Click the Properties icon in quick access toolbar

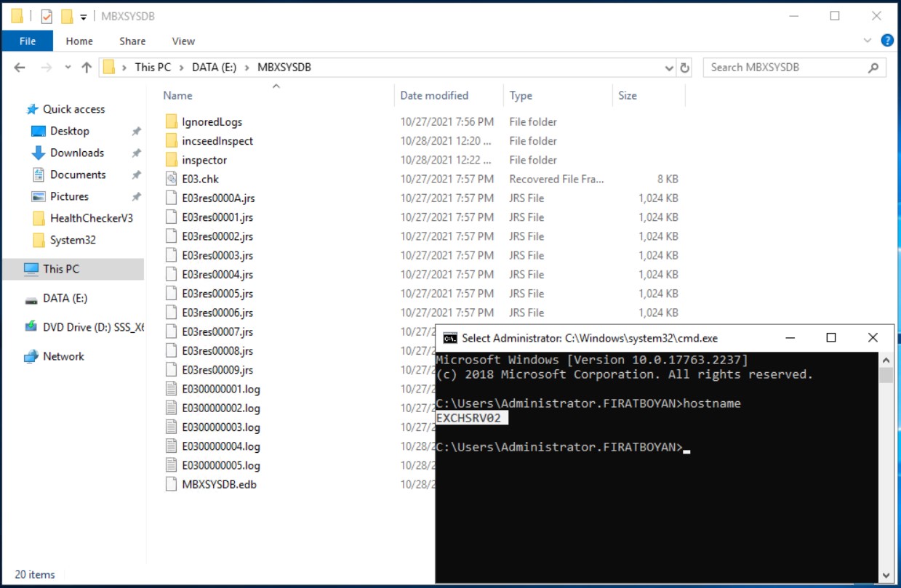tap(46, 16)
